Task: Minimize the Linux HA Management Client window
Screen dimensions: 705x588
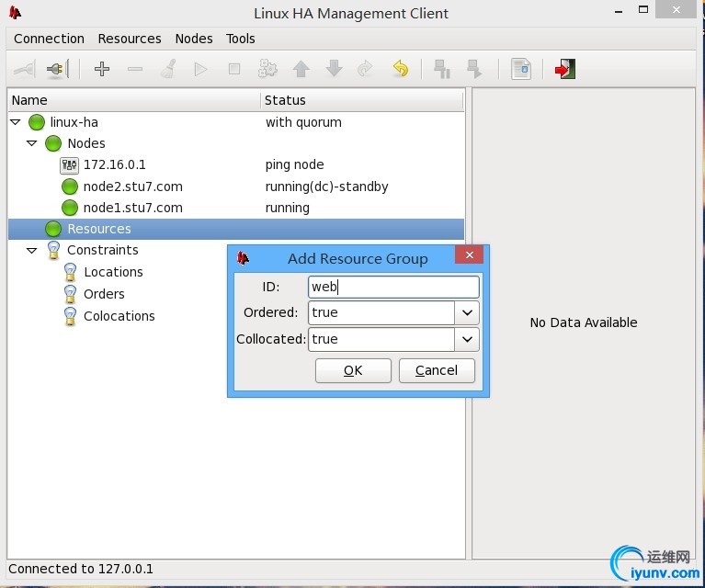Action: click(619, 11)
